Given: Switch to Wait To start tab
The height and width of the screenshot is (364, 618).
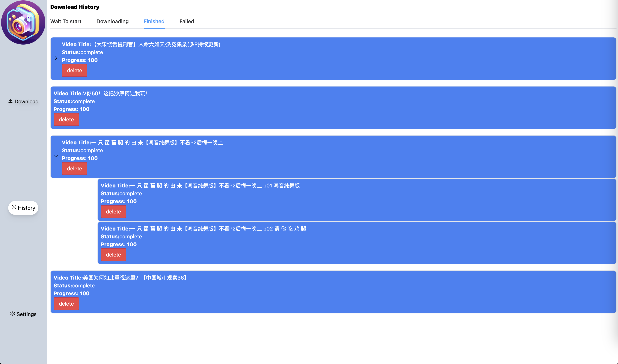Looking at the screenshot, I should tap(66, 21).
